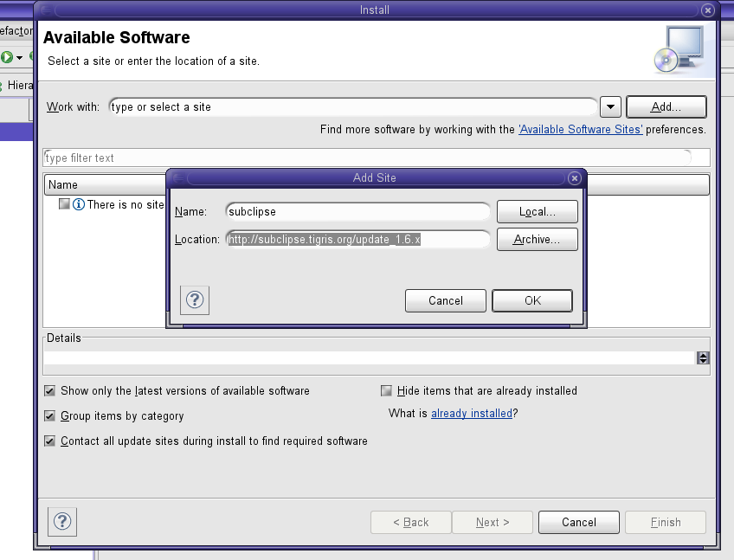Open the 'Available Software Sites' preferences link
Screen dimensions: 734x560
[580, 130]
